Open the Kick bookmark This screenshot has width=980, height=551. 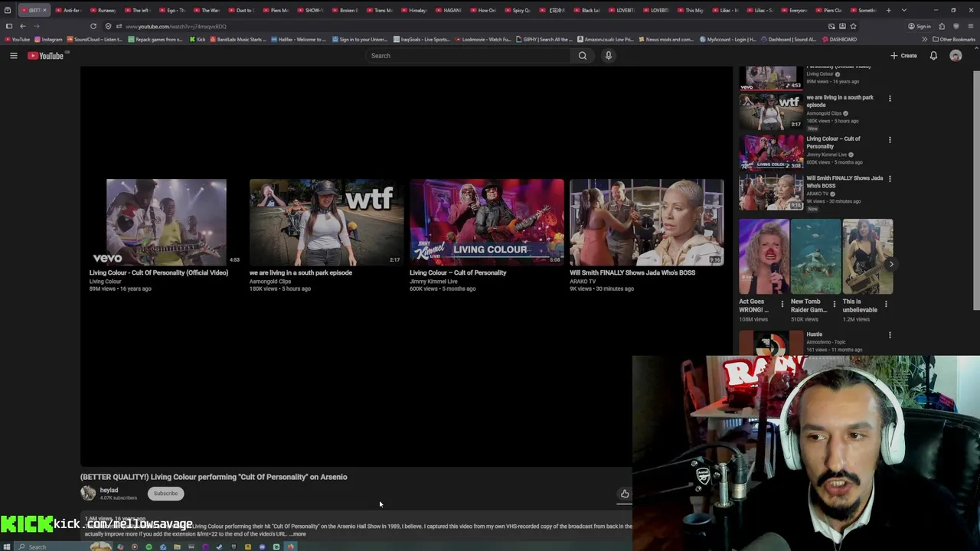tap(198, 39)
